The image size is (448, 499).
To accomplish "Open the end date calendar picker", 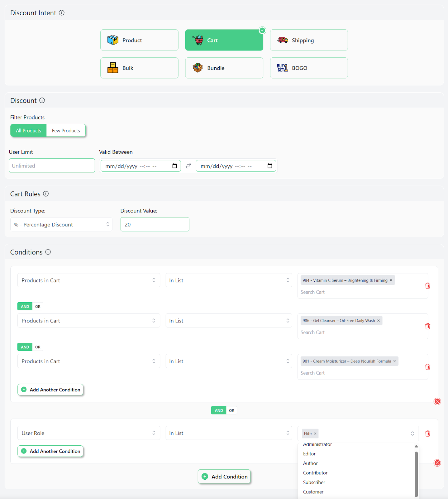I will [270, 166].
